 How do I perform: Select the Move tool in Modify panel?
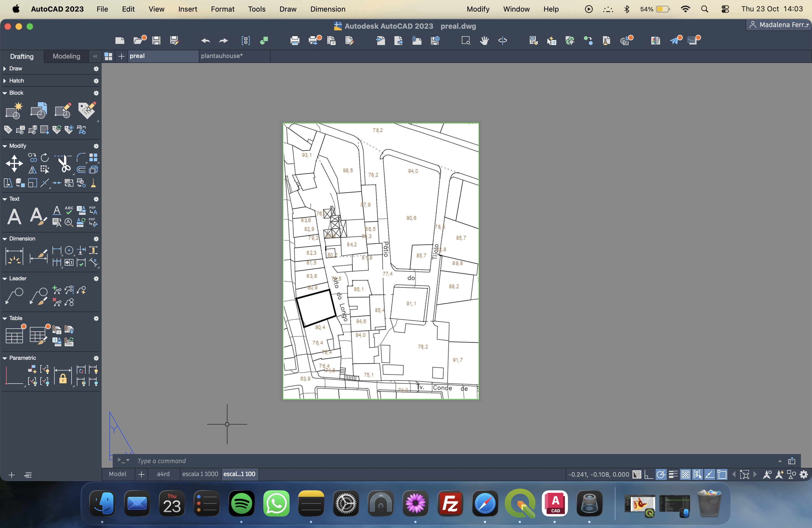[14, 163]
